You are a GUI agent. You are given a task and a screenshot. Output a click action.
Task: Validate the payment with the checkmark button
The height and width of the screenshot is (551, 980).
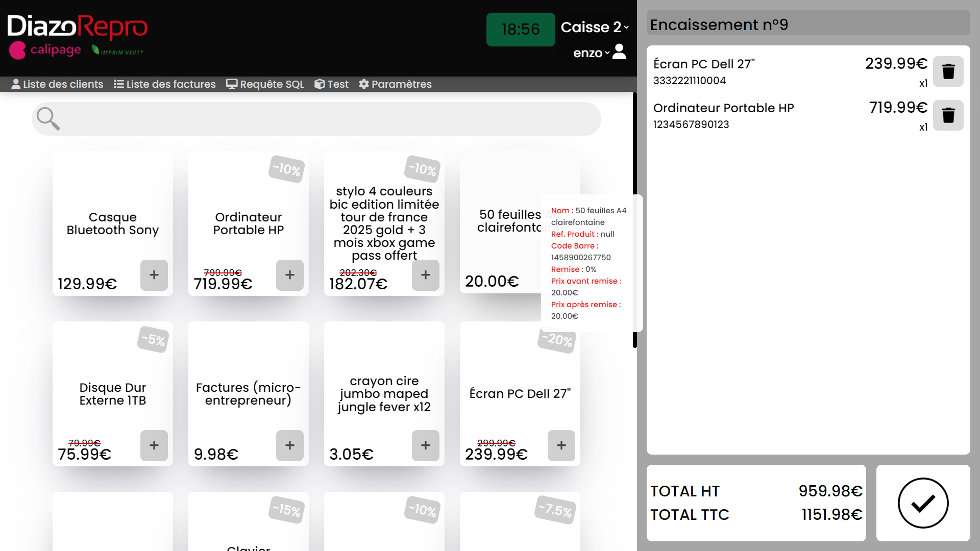923,503
